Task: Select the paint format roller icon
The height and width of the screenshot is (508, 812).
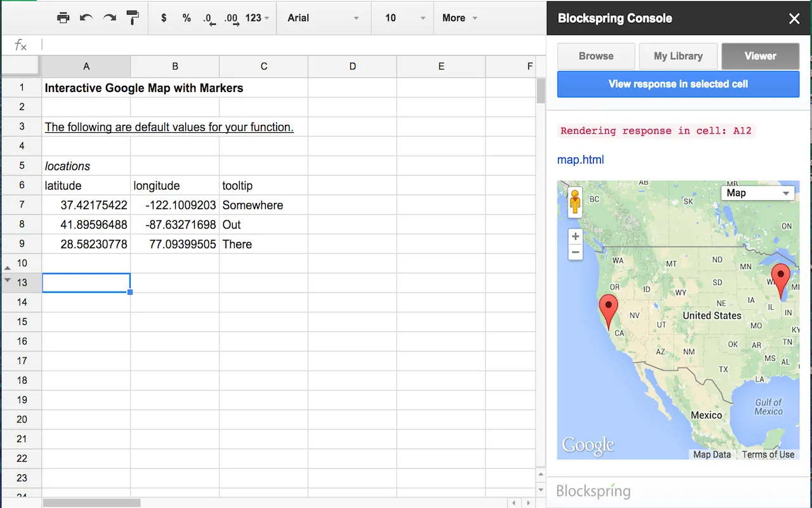Action: click(133, 18)
